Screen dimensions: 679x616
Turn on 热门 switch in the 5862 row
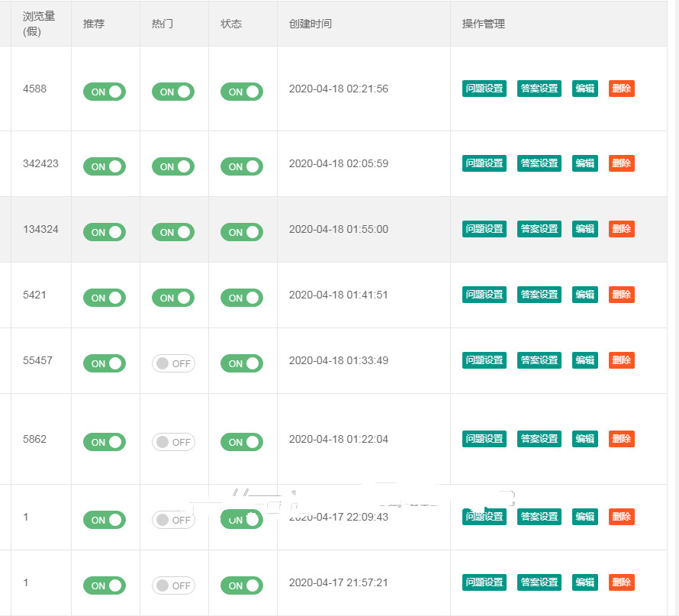[172, 442]
